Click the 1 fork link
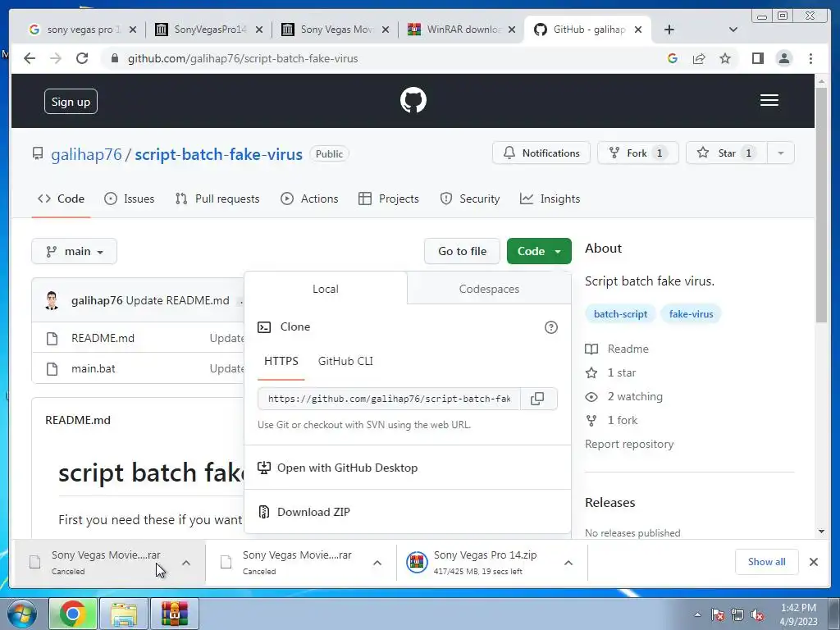 click(611, 421)
